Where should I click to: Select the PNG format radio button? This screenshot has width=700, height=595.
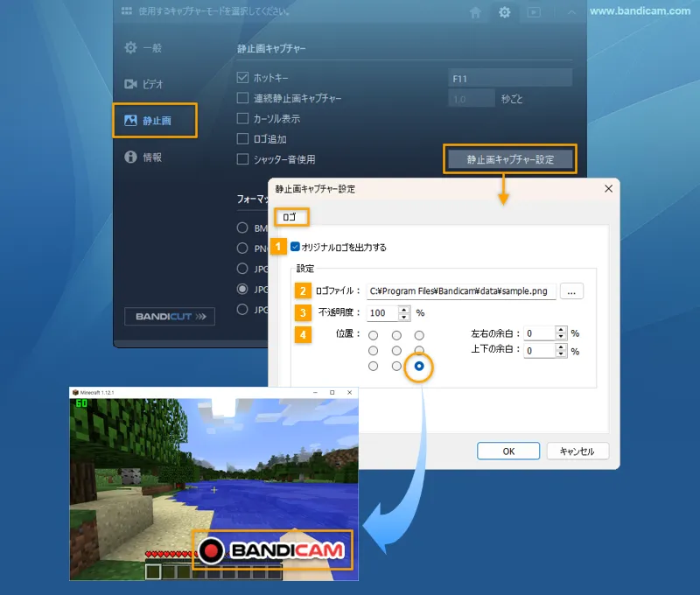click(242, 248)
